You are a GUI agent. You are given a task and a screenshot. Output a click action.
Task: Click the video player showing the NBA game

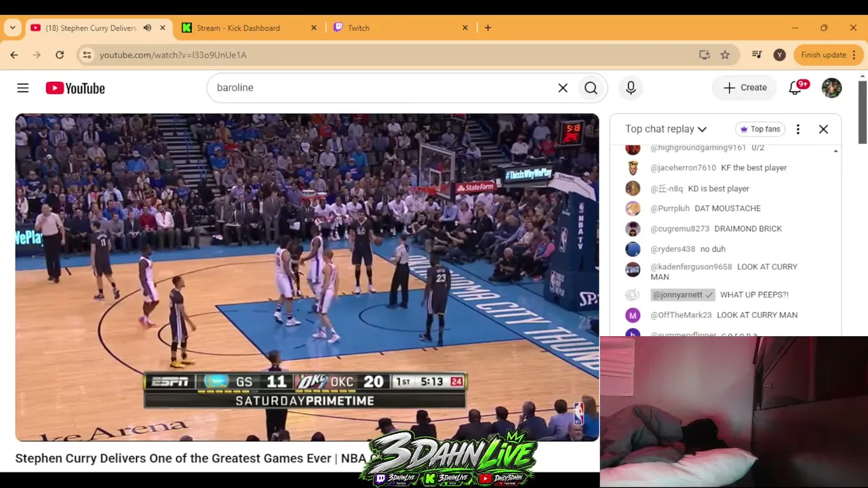tap(307, 277)
